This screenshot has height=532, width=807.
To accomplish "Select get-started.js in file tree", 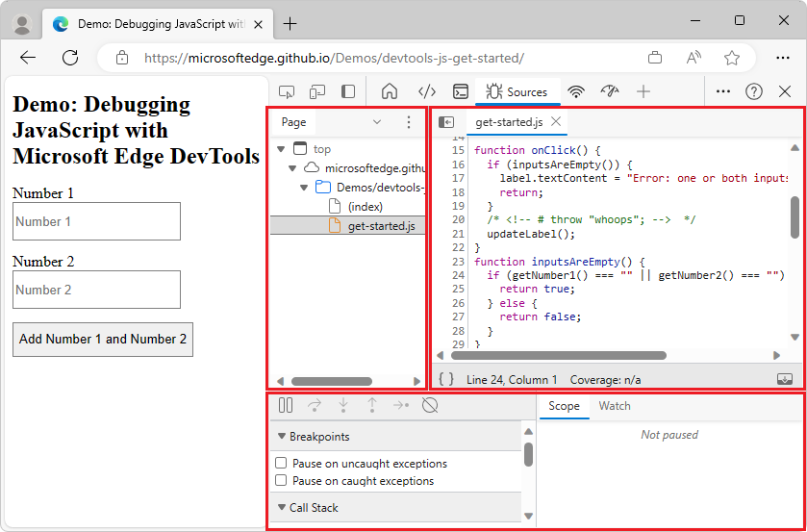I will (381, 226).
